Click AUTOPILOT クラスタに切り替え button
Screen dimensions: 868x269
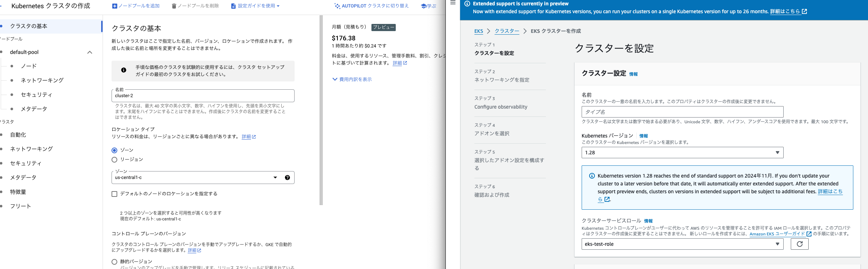(x=371, y=6)
